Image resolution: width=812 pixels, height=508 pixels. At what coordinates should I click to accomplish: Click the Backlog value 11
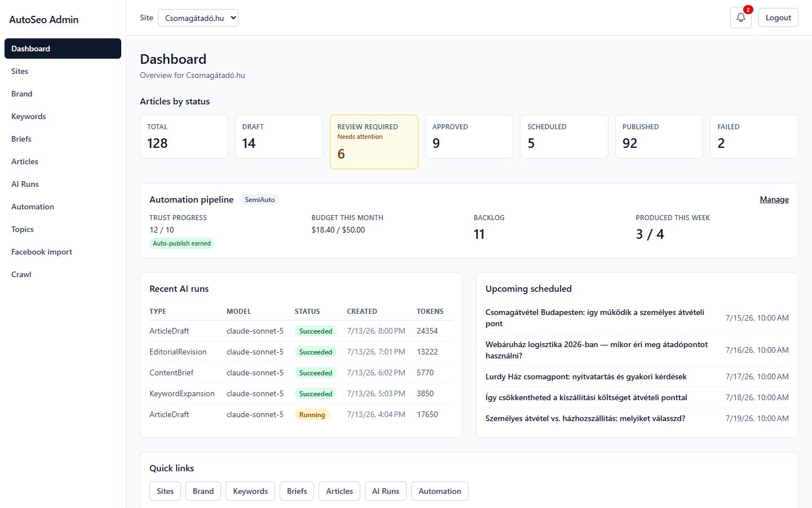pyautogui.click(x=479, y=234)
